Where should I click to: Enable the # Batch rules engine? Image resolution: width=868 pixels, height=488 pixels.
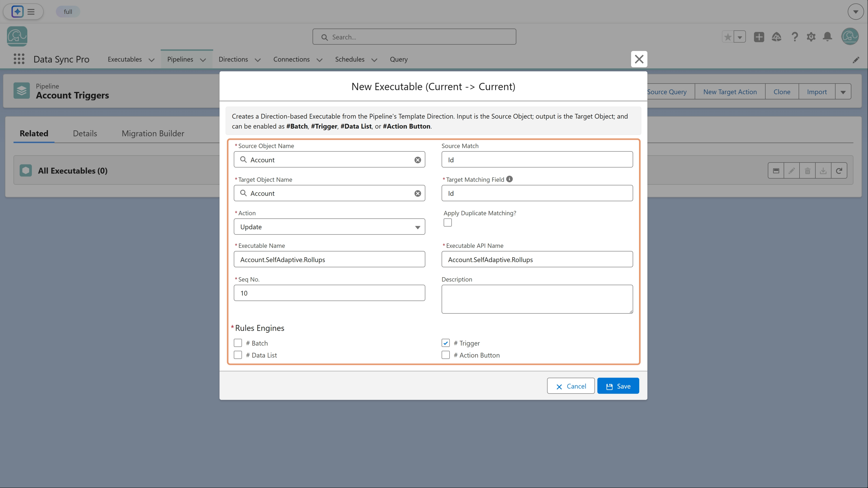(x=238, y=343)
